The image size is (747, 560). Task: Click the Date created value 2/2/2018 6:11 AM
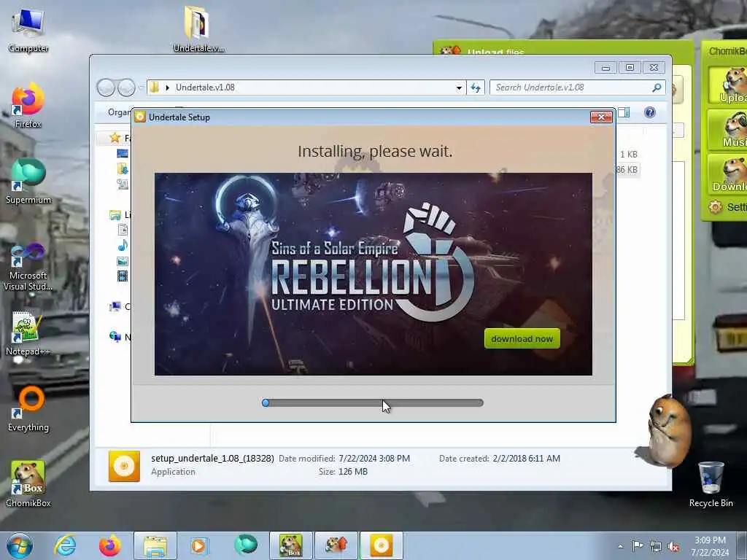[x=527, y=459]
